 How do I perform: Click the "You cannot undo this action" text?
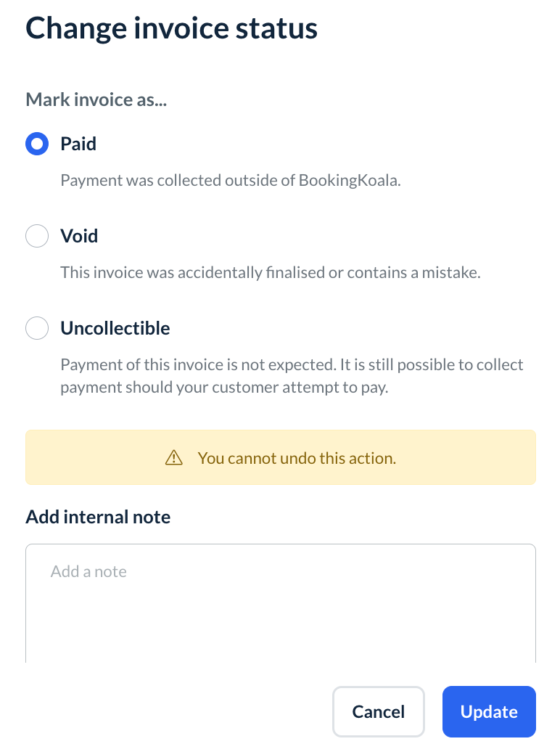pos(297,458)
